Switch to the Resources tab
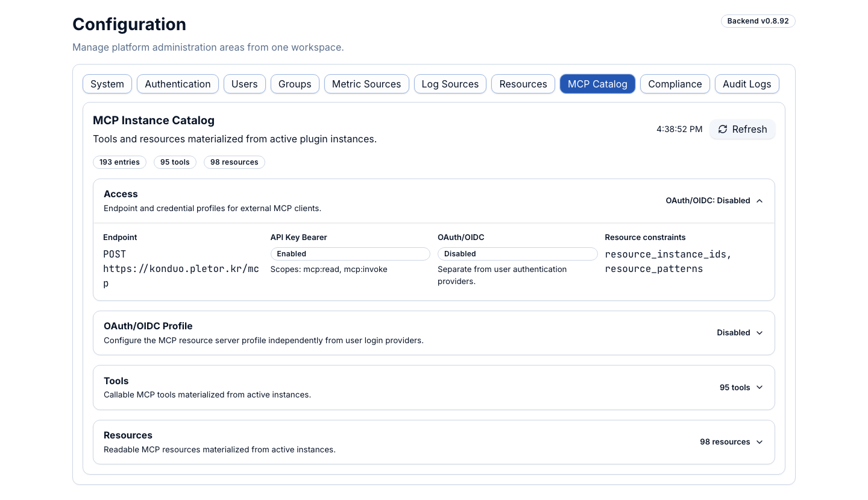This screenshot has height=500, width=868. pyautogui.click(x=523, y=84)
